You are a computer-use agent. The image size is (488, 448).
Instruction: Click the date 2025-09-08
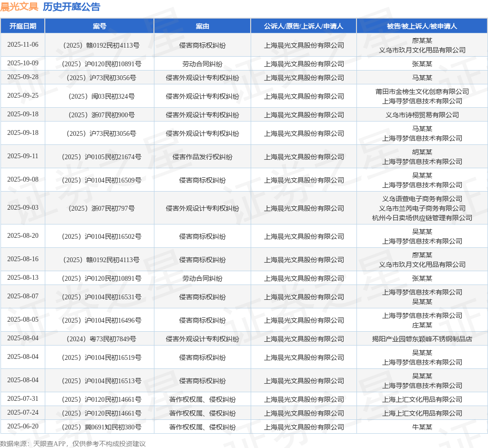pyautogui.click(x=23, y=179)
